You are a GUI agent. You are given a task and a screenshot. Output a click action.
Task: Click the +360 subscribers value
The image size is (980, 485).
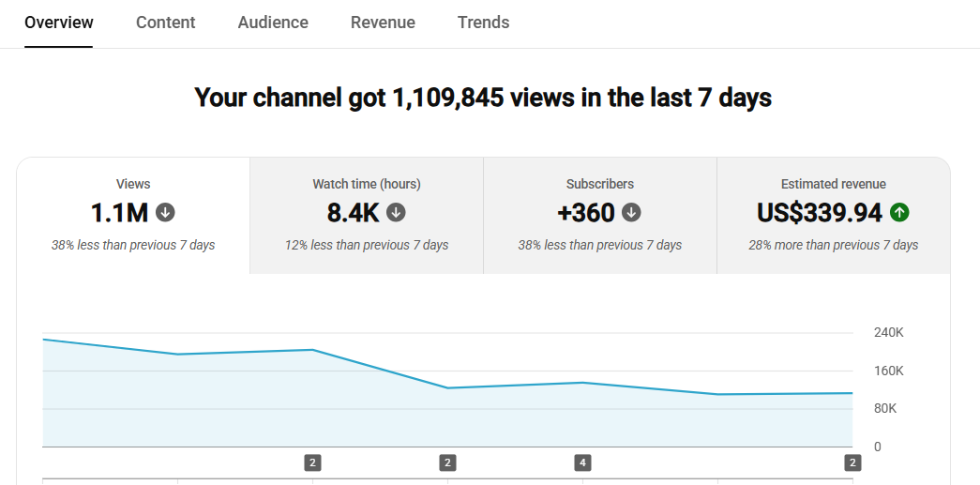[x=586, y=213]
